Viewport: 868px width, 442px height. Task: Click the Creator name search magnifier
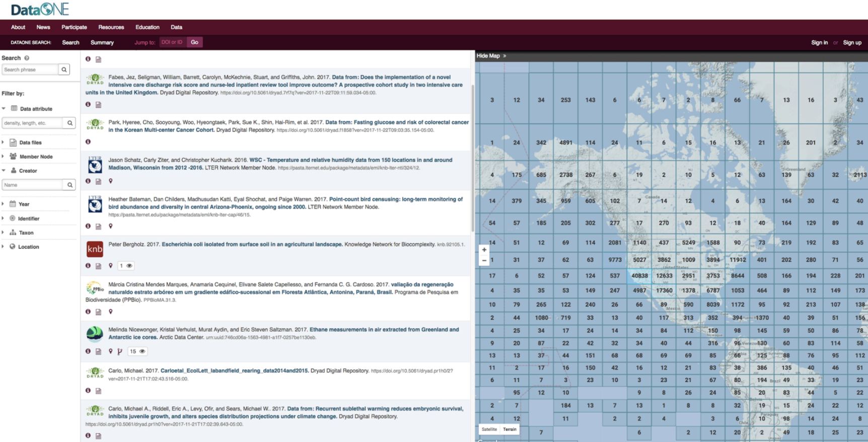70,185
